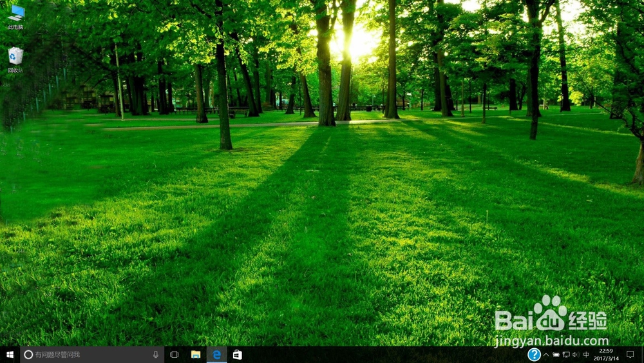Select the 此电脑 desktop icon
Viewport: 644px width, 363px height.
(x=15, y=17)
